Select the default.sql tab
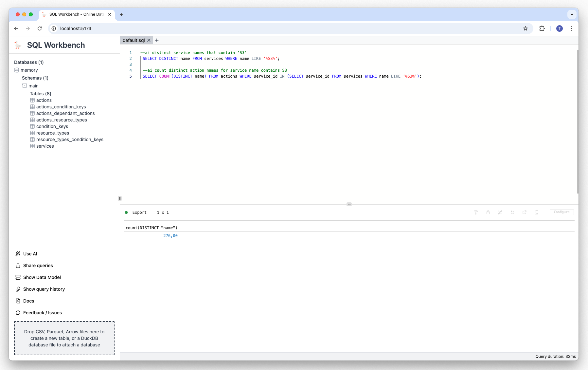 [x=134, y=40]
